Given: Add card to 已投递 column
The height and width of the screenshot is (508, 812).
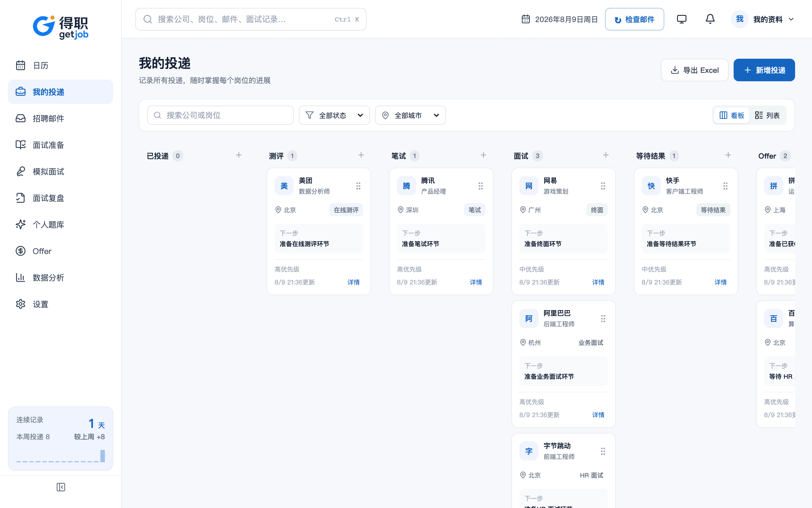Looking at the screenshot, I should 239,155.
